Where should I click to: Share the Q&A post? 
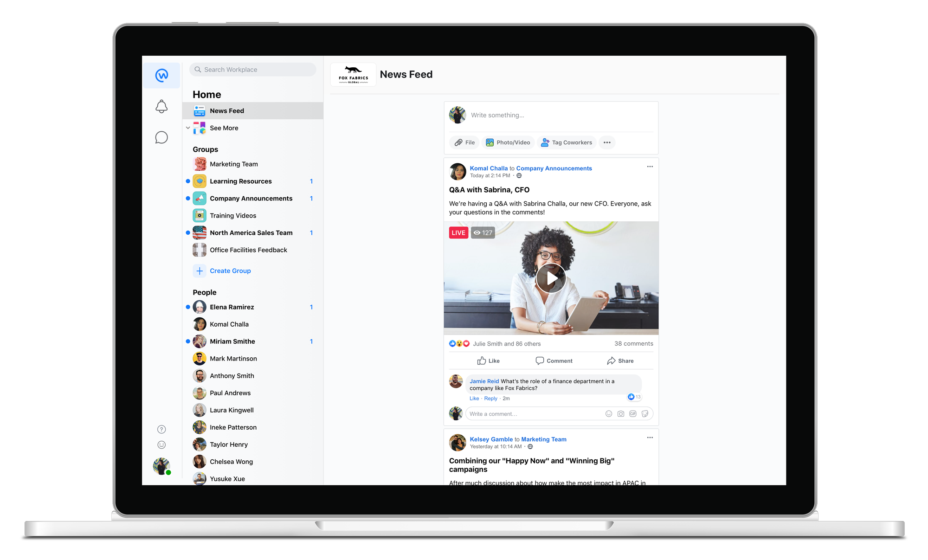pyautogui.click(x=620, y=361)
